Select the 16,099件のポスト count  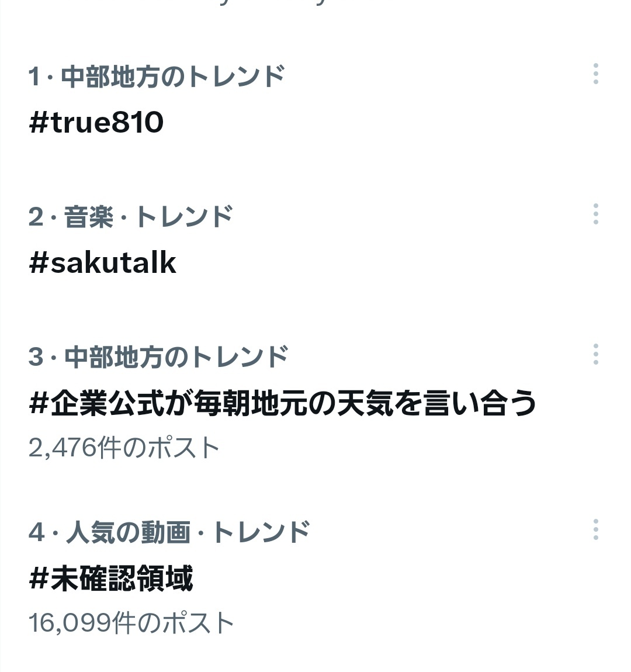click(x=131, y=623)
